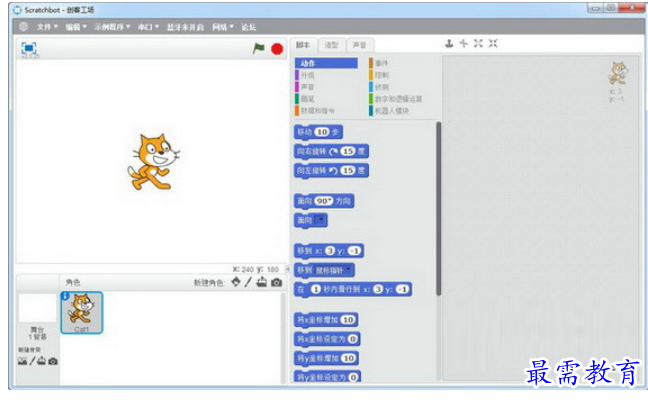Select the 侦测 (Sensing) block category
This screenshot has height=404, width=648.
(x=379, y=87)
